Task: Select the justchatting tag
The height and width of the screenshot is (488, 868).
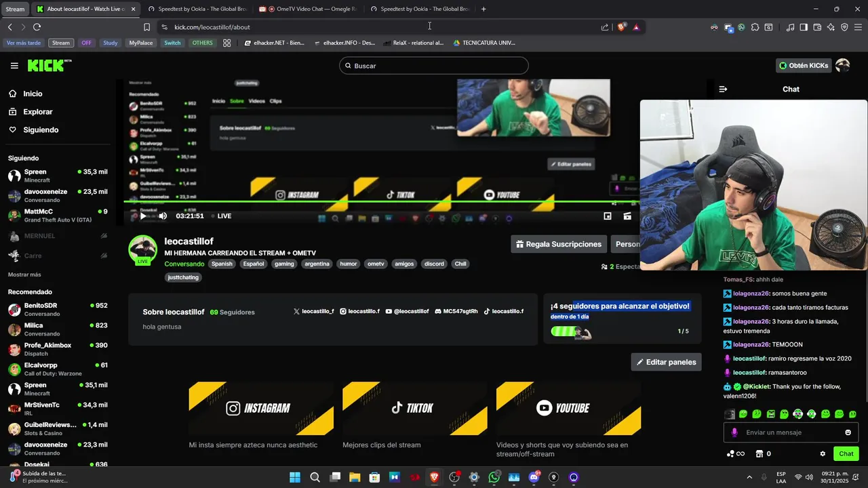Action: tap(183, 277)
